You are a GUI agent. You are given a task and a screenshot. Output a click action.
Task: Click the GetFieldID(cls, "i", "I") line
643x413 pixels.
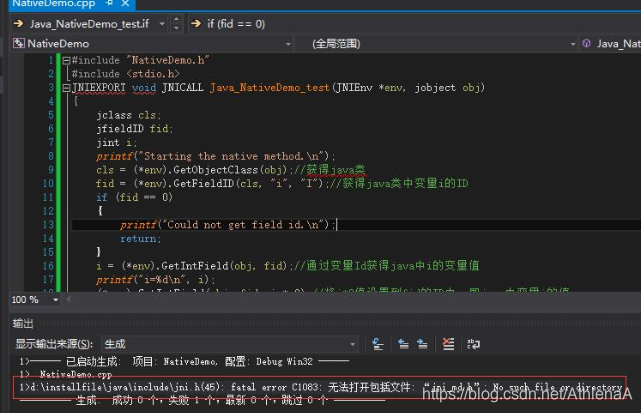tap(282, 183)
